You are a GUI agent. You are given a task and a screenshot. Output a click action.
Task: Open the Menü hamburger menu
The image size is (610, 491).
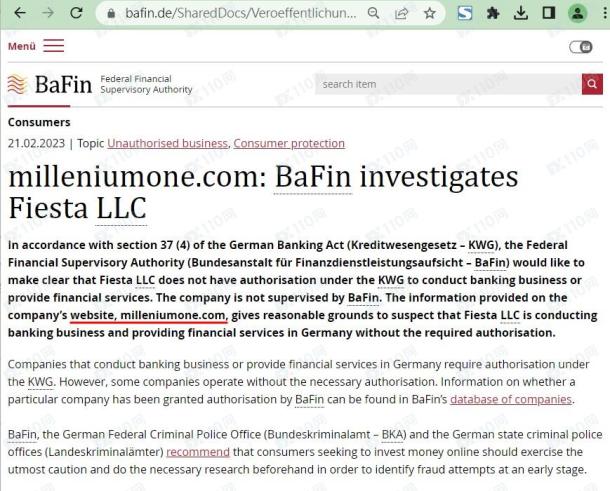36,46
